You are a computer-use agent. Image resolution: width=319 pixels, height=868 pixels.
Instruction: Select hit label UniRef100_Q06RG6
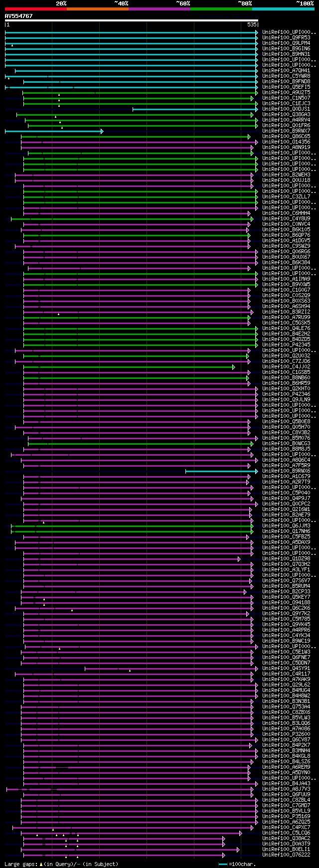(x=286, y=251)
